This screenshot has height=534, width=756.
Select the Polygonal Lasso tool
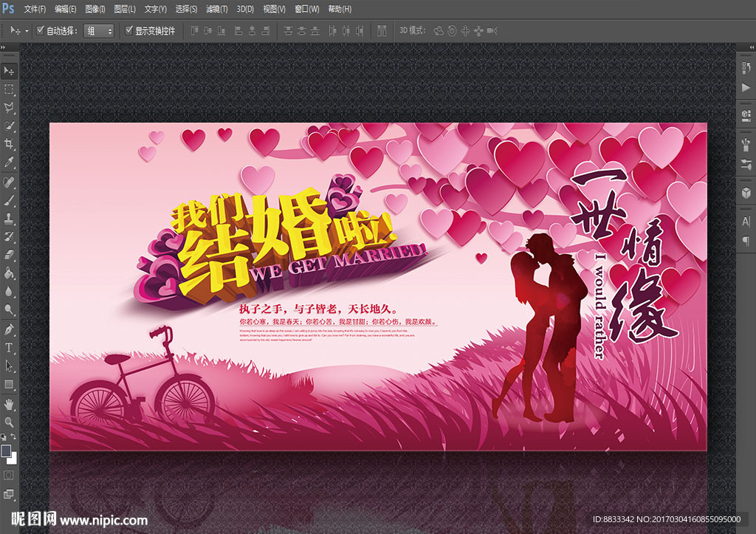[9, 108]
